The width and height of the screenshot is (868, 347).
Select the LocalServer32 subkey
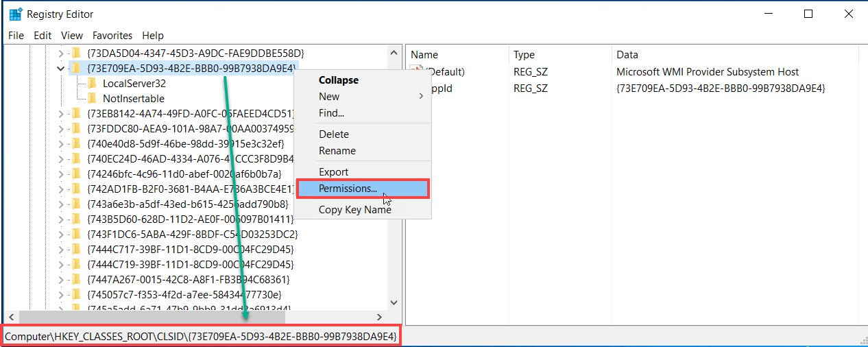click(x=134, y=83)
